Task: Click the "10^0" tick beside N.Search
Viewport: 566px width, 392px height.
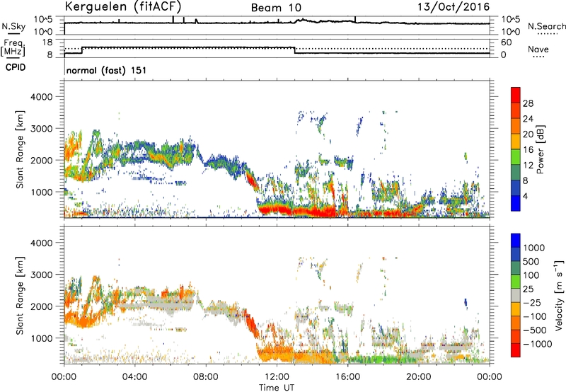Action: tap(511, 32)
